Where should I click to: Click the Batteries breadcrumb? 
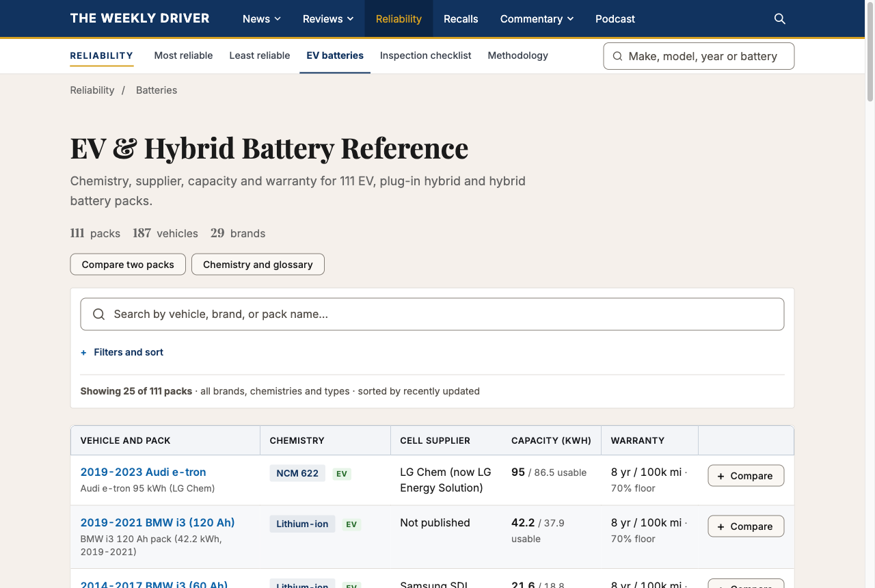pos(157,90)
